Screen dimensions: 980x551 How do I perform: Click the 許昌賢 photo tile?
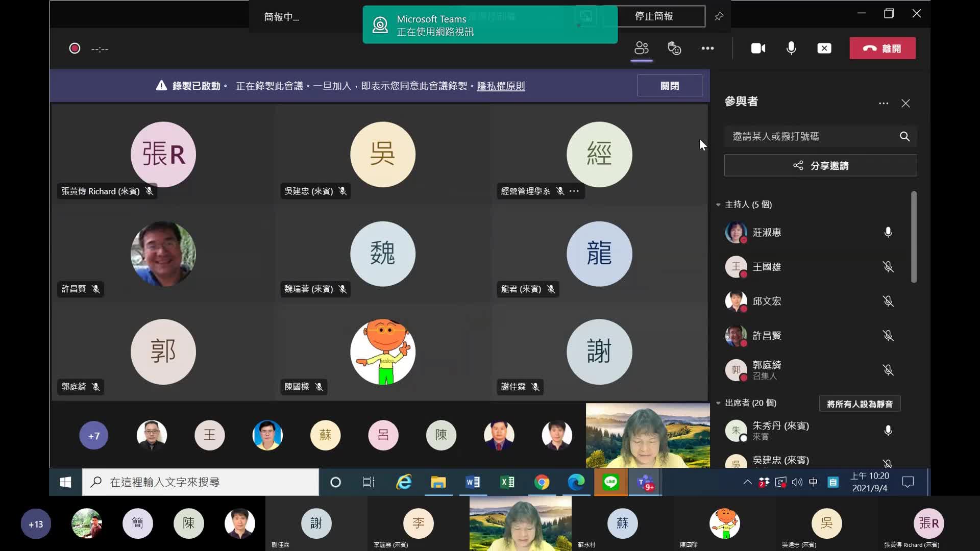(163, 254)
